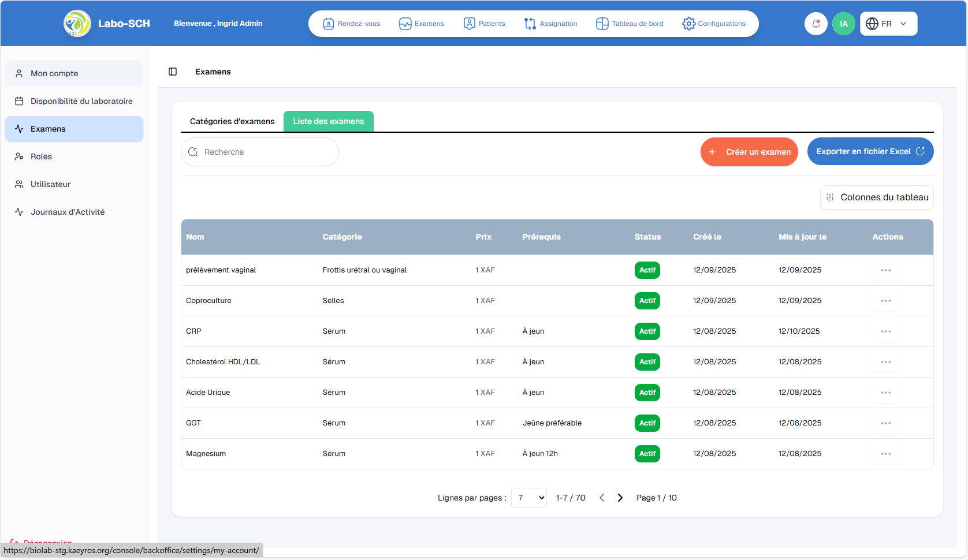Click Créer un examen button

pos(749,152)
